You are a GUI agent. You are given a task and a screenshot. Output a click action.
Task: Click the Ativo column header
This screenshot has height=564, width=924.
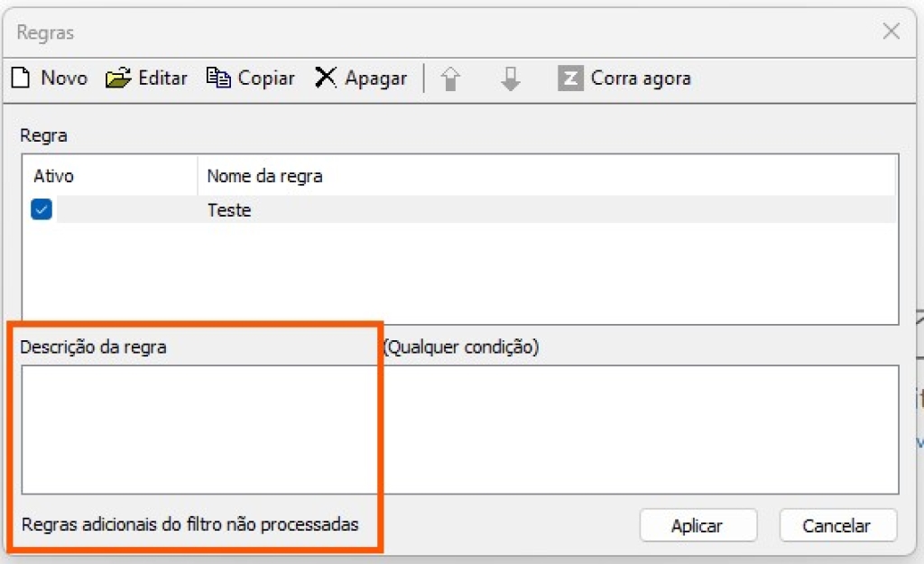53,176
